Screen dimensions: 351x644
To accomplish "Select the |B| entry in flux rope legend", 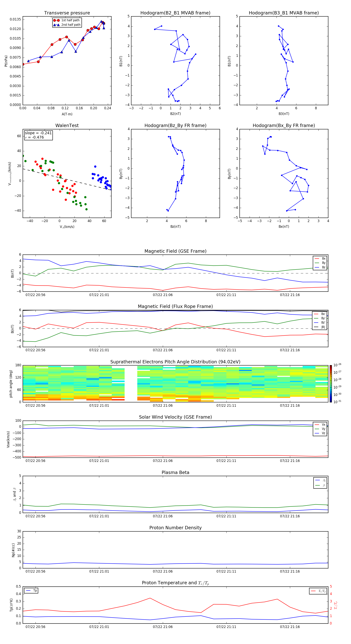I will point(320,327).
